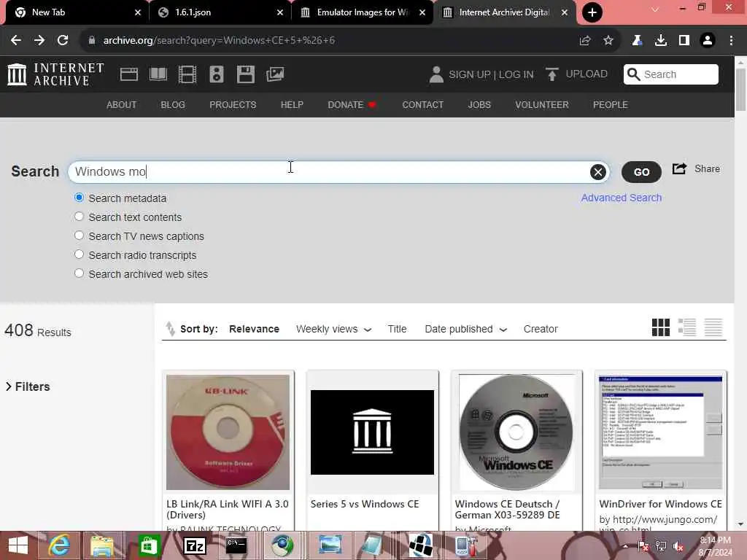Open the Chrome Labs flask icon
Screen dimensions: 747x560
tap(637, 41)
